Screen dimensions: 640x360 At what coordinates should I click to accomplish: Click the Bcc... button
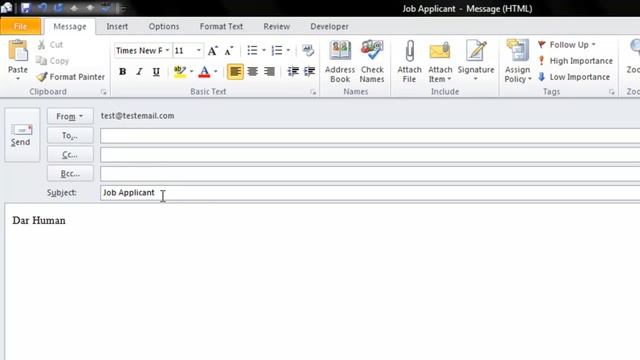point(70,174)
